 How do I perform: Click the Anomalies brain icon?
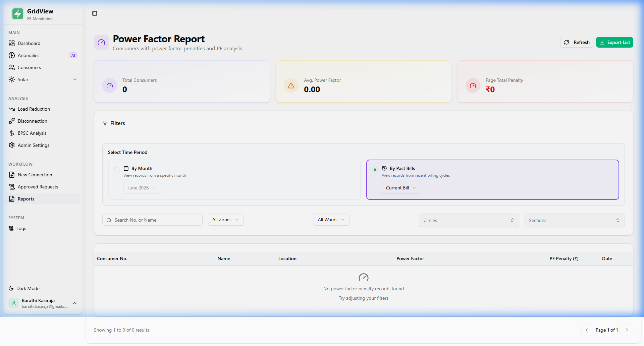12,55
